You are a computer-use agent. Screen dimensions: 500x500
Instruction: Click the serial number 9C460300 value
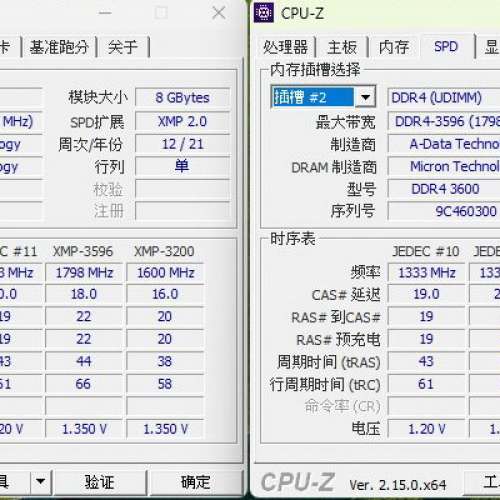pyautogui.click(x=443, y=211)
